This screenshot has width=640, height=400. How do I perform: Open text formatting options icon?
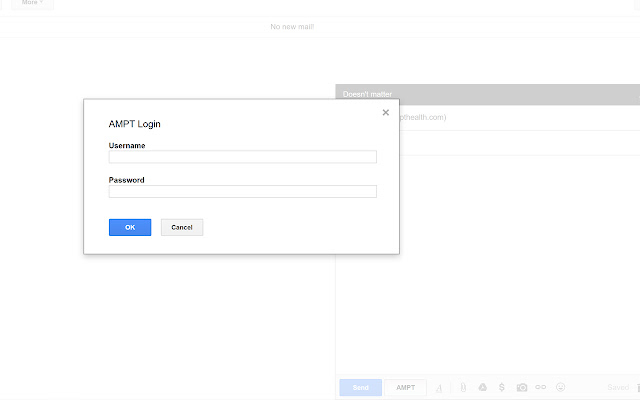[x=439, y=388]
